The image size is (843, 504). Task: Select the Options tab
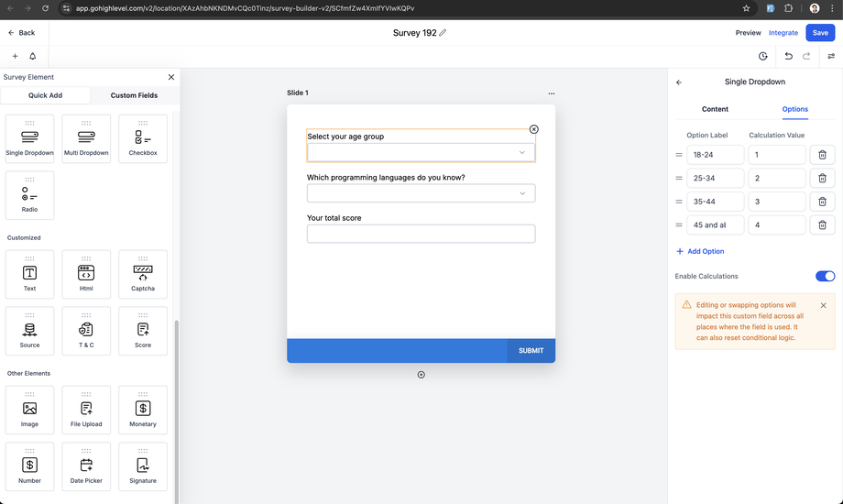tap(794, 109)
